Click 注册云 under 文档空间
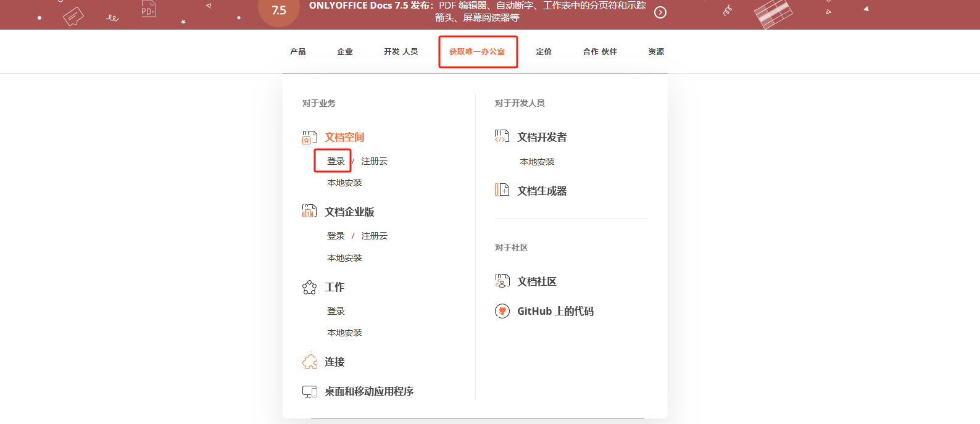The image size is (980, 424). click(374, 161)
